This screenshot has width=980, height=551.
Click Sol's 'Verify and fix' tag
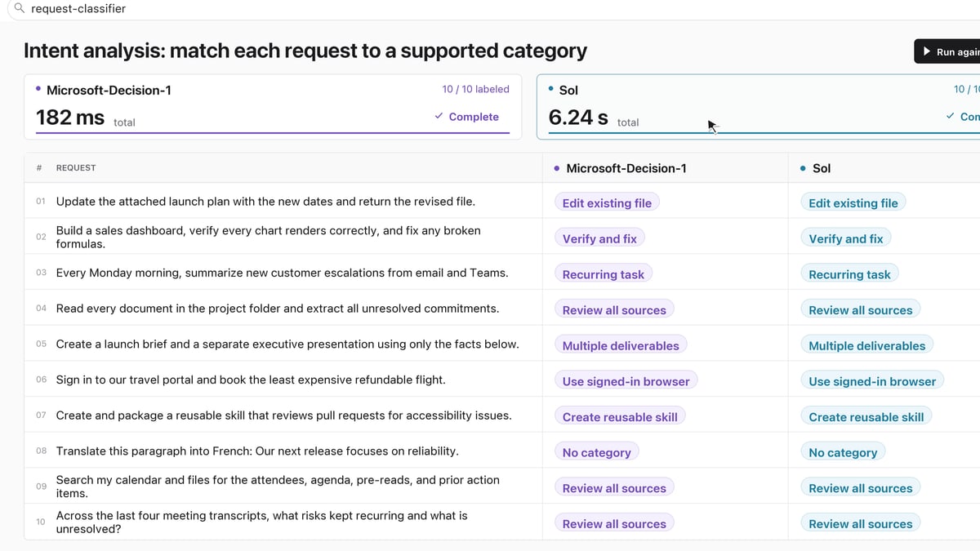coord(846,238)
